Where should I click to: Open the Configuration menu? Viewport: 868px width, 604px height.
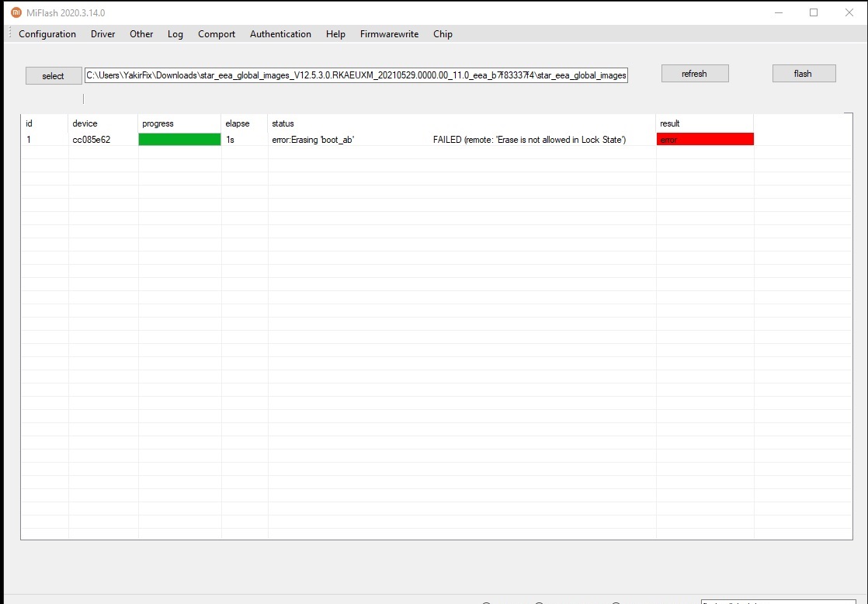point(47,33)
